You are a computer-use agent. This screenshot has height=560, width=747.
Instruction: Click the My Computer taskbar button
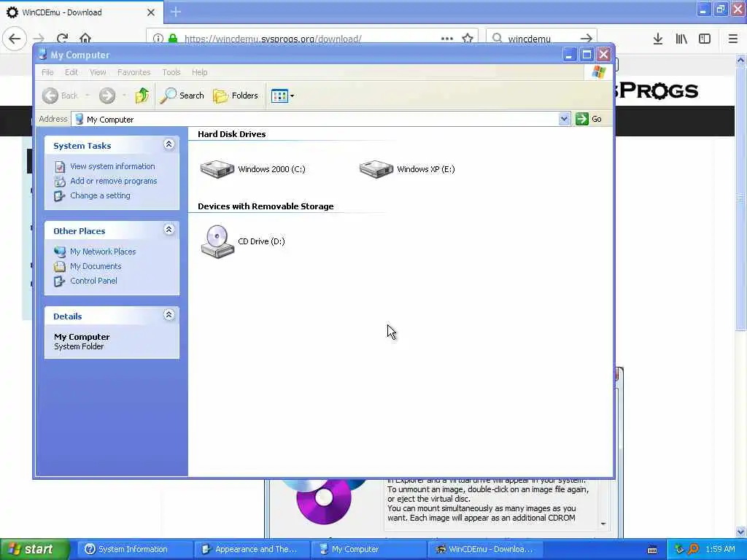click(368, 550)
